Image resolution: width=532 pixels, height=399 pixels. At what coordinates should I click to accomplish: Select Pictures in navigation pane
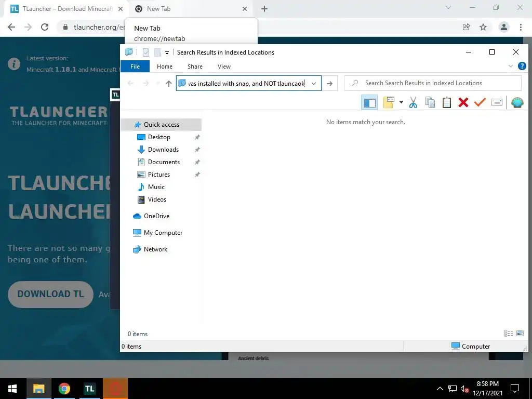pos(158,175)
